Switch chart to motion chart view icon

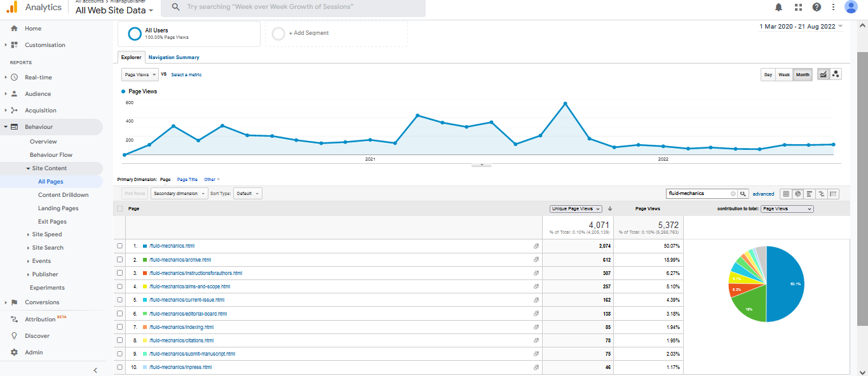point(836,74)
